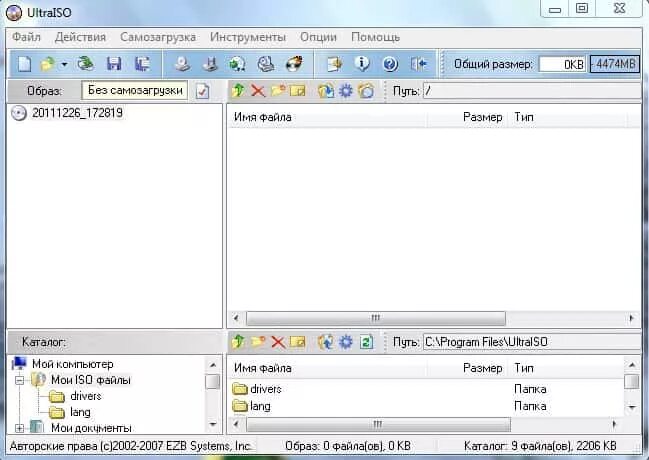
Task: Click the status text Каталог: 9 файла(ов), 2206 KB
Action: coord(541,446)
